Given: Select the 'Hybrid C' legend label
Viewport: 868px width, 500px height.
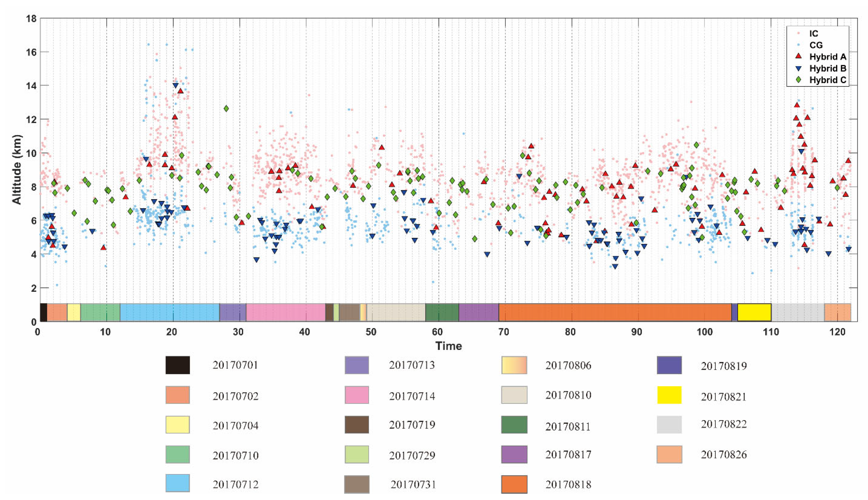Looking at the screenshot, I should pos(827,80).
